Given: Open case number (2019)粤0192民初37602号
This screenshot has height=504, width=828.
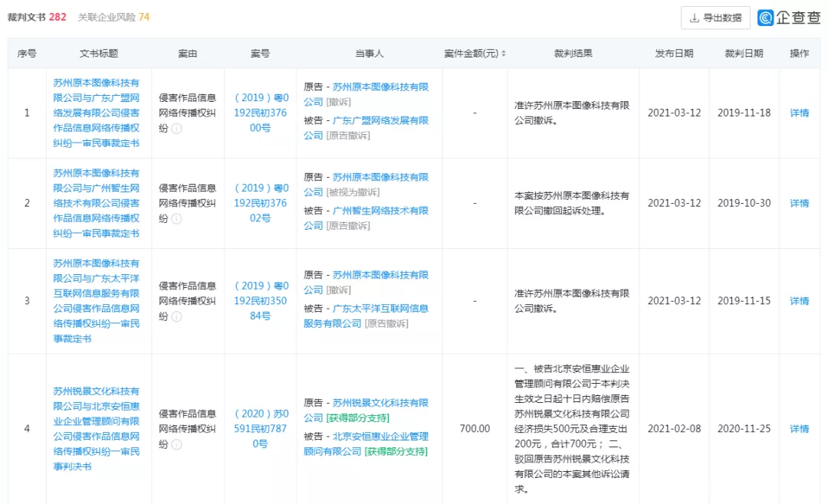Looking at the screenshot, I should click(261, 203).
